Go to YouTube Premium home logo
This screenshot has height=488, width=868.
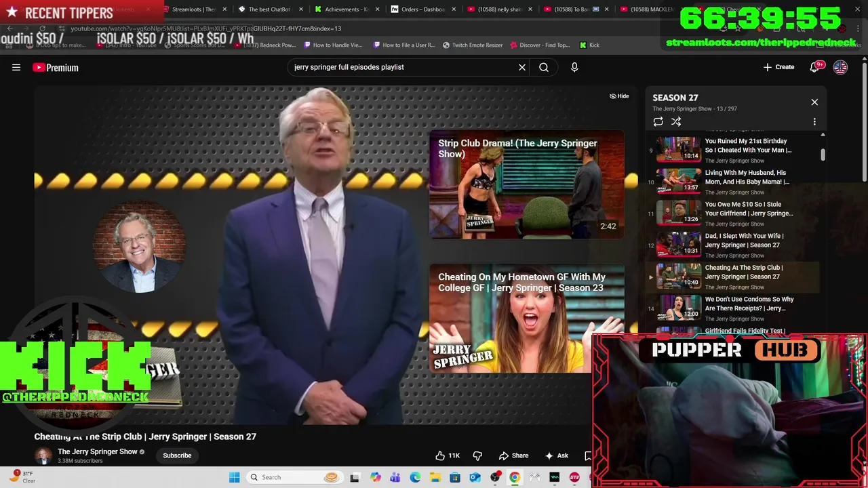[56, 67]
